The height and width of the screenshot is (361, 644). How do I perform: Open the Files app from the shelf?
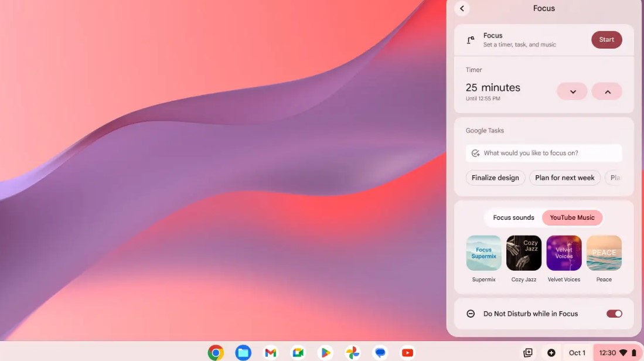pos(243,353)
